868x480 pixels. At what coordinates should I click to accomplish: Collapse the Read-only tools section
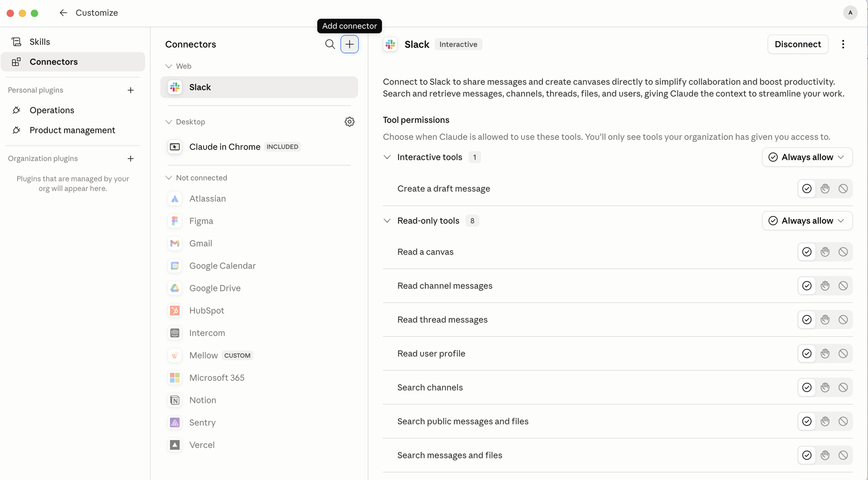point(387,221)
